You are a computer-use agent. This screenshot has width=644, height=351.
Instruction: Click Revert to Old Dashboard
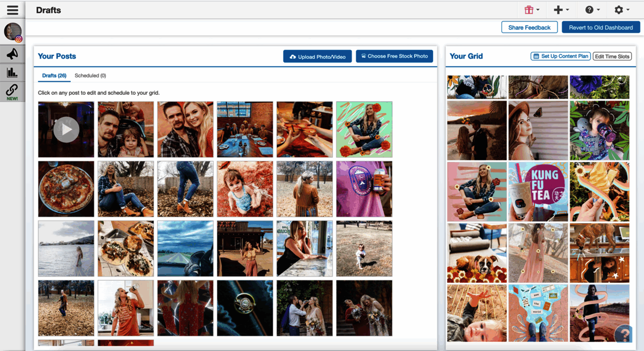(600, 27)
